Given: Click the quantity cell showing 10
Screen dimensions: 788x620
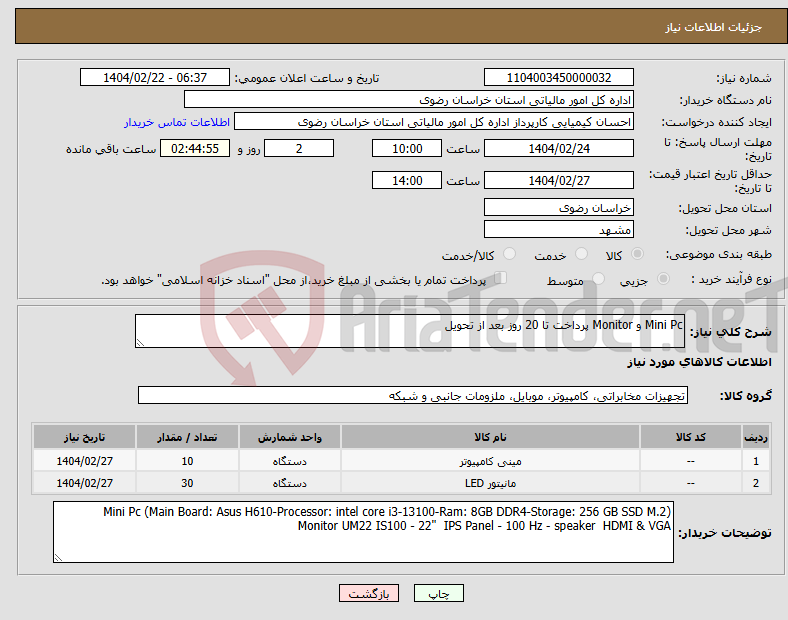Looking at the screenshot, I should pos(187,461).
